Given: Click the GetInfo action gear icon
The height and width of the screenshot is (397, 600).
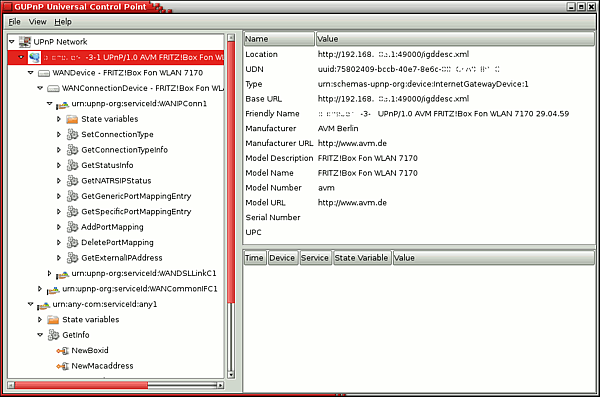Looking at the screenshot, I should click(x=53, y=335).
